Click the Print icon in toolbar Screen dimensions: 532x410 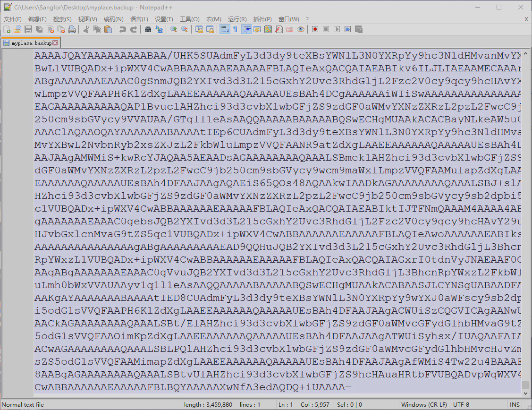pyautogui.click(x=72, y=29)
